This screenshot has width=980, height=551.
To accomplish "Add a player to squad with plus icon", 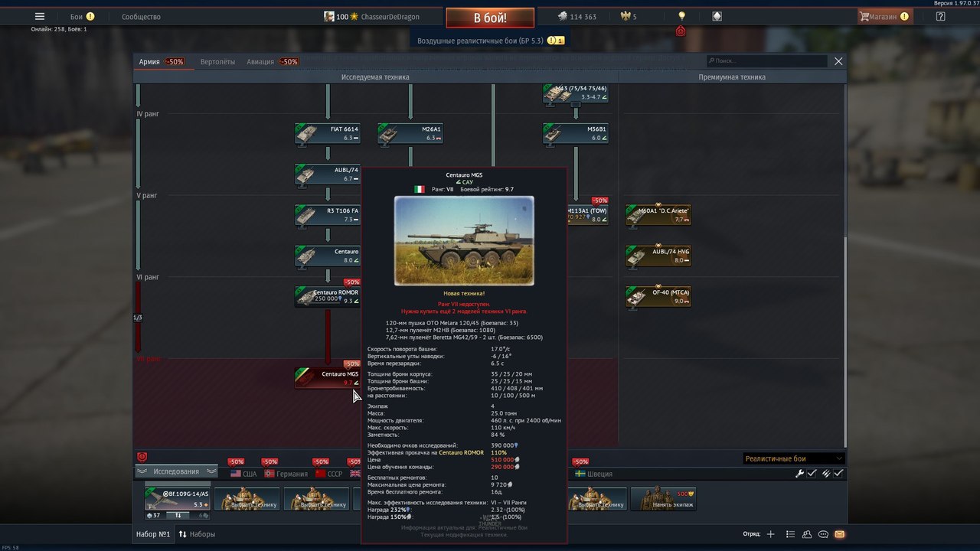I will point(771,534).
